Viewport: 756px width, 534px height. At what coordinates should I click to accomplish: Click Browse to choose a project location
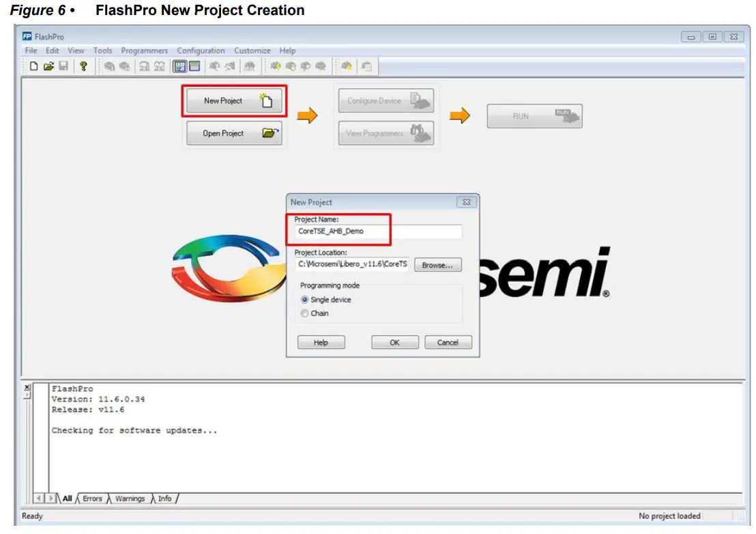(x=437, y=264)
